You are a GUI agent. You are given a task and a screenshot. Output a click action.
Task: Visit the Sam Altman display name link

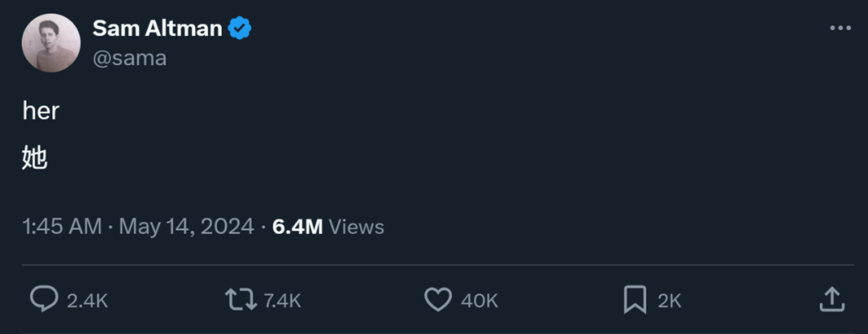point(158,28)
